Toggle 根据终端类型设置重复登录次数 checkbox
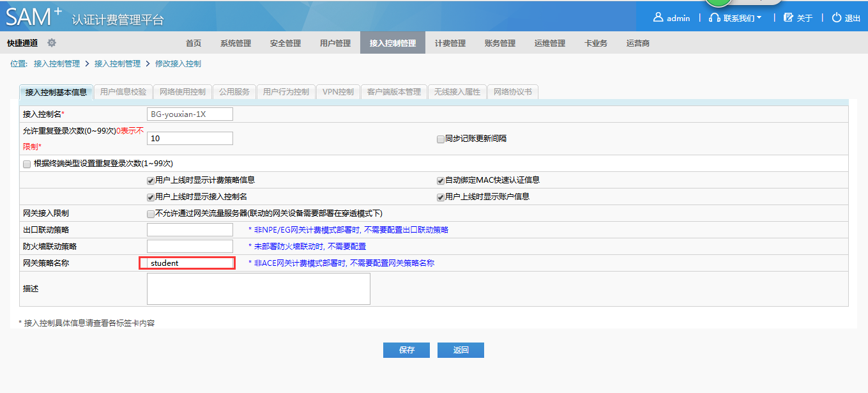 pos(27,164)
